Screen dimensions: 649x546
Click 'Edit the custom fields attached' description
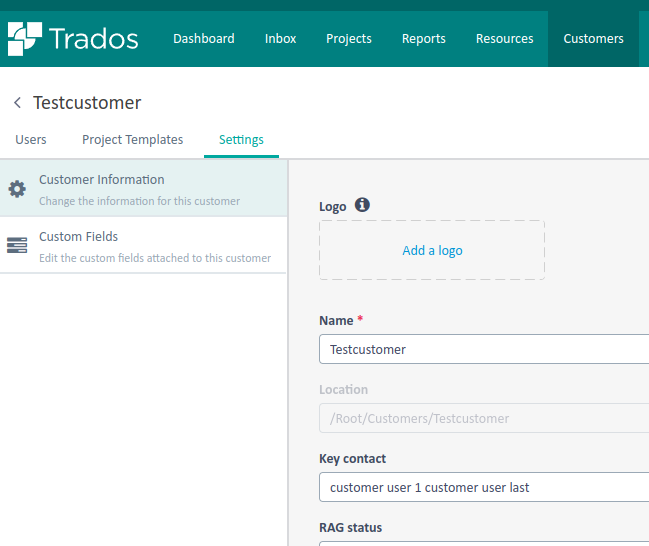pyautogui.click(x=155, y=258)
